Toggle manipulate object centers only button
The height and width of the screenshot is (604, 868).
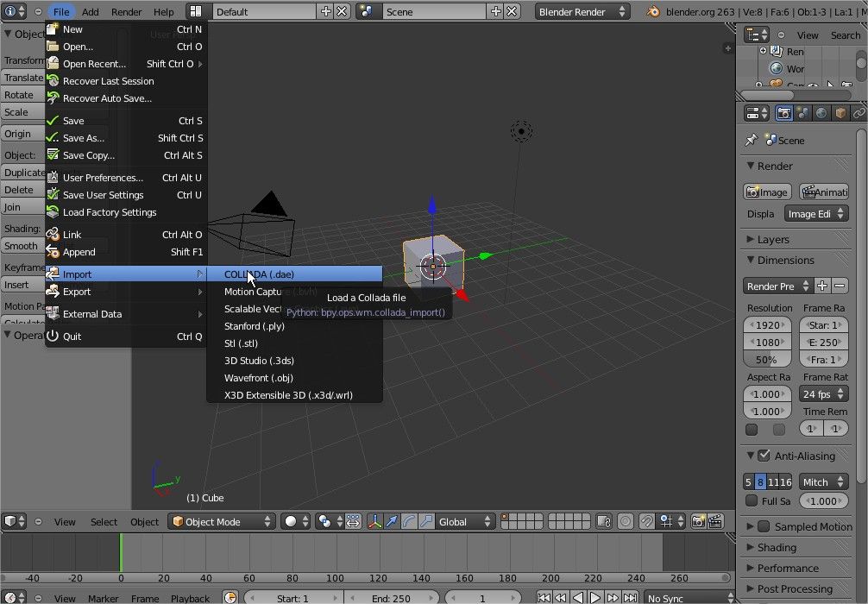click(353, 521)
